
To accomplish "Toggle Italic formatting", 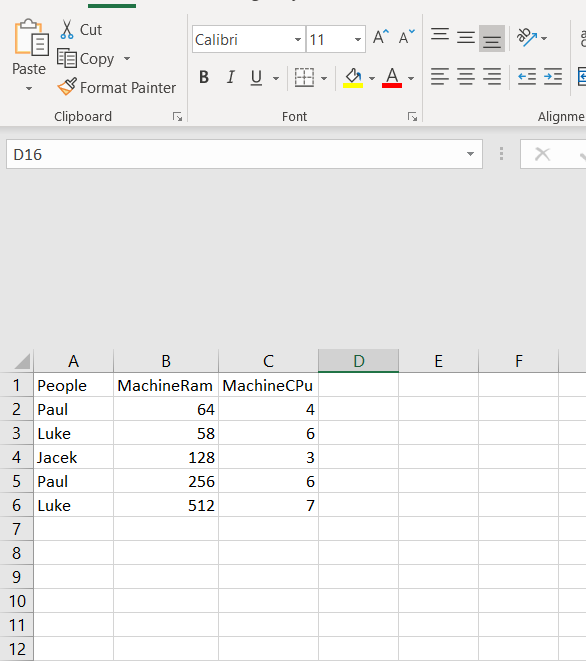I will click(x=231, y=78).
